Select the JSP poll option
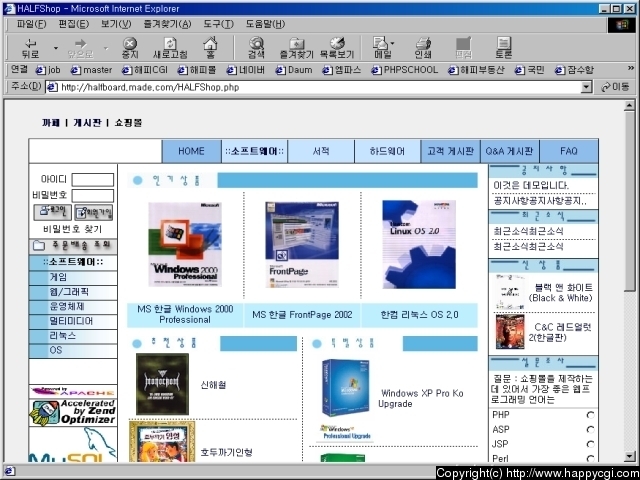Viewport: 640px width, 480px height. click(x=590, y=444)
